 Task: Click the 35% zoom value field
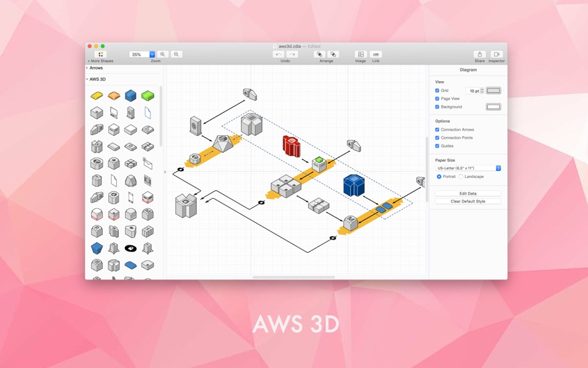pos(139,55)
